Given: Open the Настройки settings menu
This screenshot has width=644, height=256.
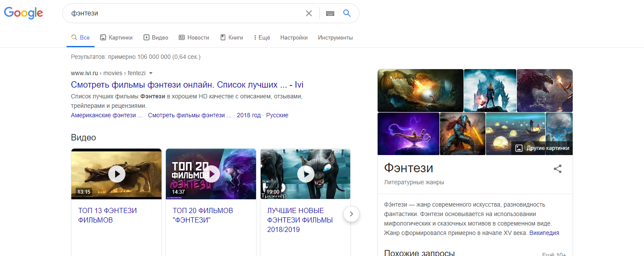Looking at the screenshot, I should click(294, 38).
